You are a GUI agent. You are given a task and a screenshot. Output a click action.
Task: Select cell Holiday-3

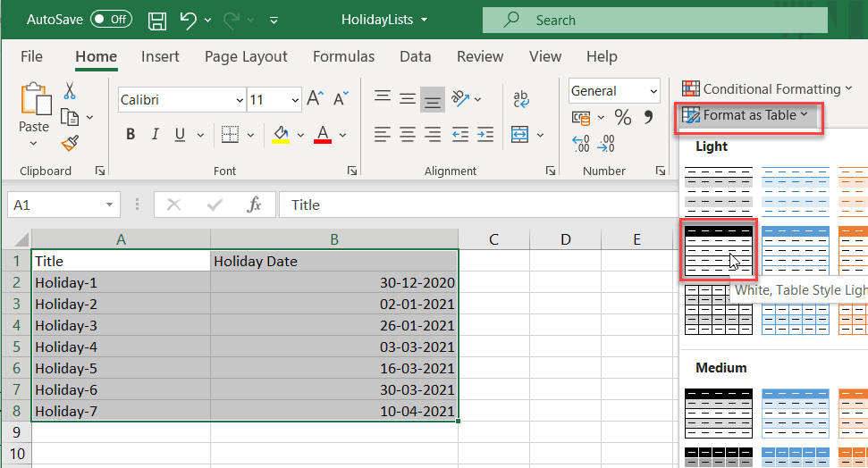[x=122, y=326]
